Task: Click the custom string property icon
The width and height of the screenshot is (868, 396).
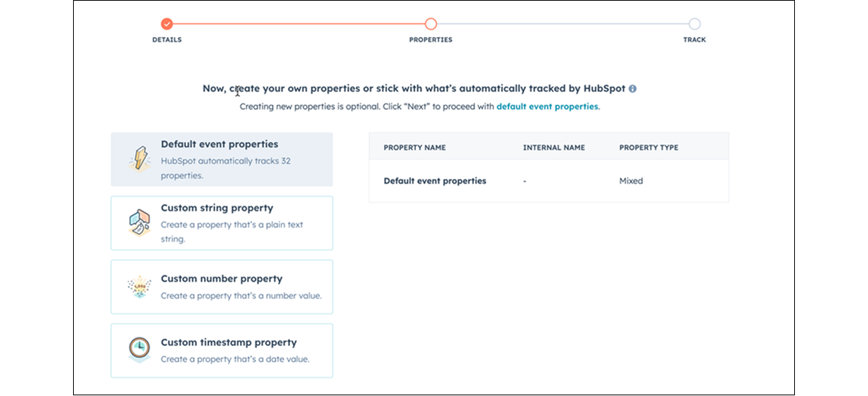Action: click(x=139, y=222)
